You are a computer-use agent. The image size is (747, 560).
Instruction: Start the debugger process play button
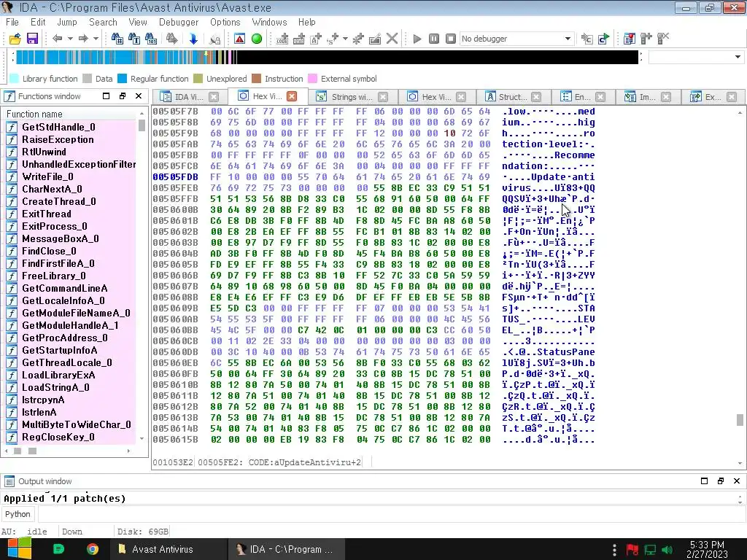coord(417,39)
